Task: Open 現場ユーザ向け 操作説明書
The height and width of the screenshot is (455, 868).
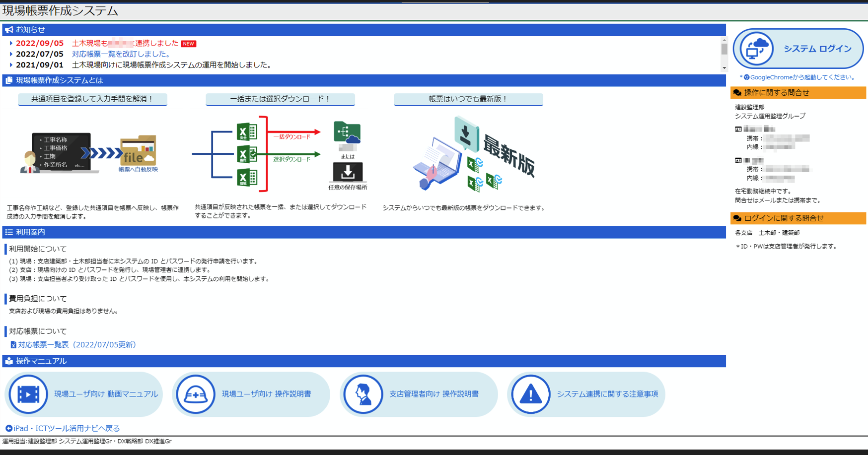Action: pos(251,394)
